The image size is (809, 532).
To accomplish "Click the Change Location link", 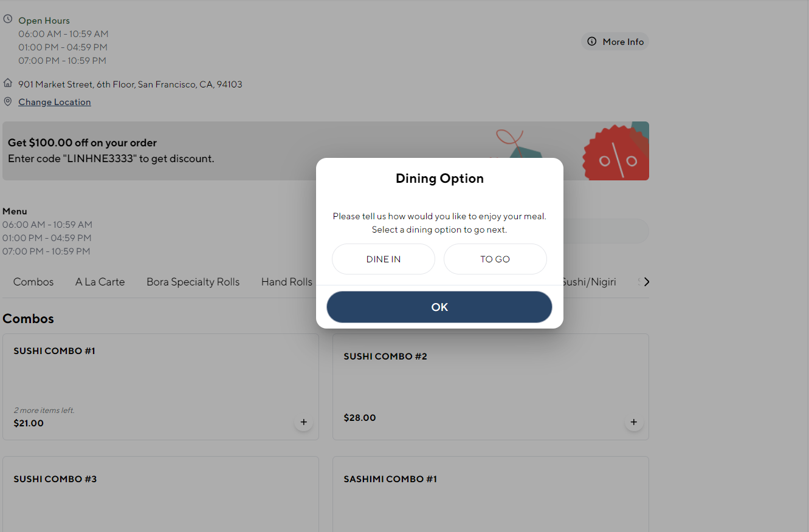I will [55, 102].
